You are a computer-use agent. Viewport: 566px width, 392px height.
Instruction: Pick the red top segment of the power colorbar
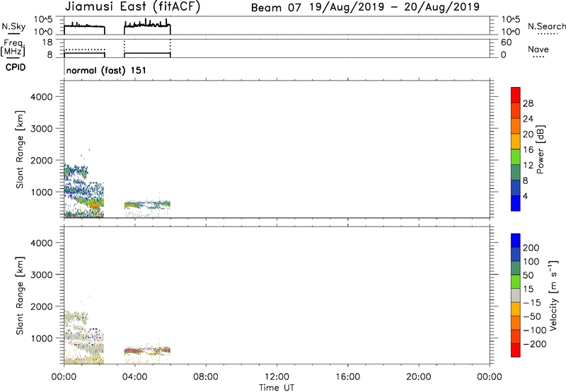(516, 95)
